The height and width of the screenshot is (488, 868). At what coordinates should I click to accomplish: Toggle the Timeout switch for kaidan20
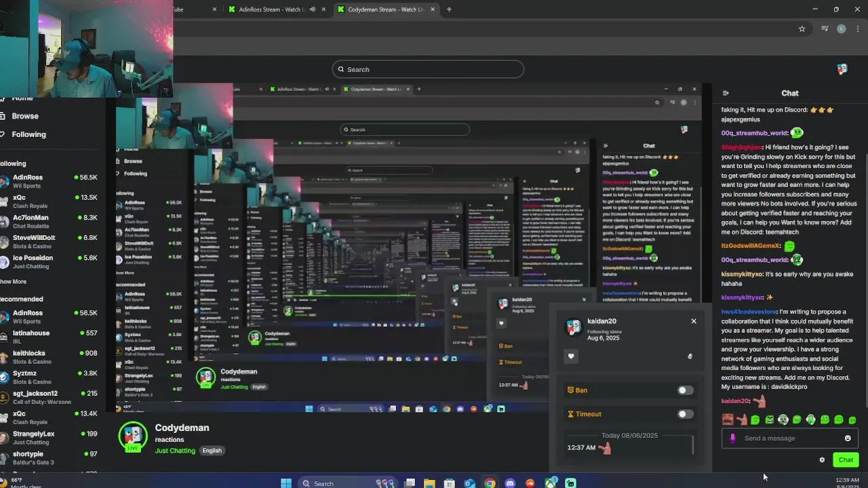(x=686, y=414)
